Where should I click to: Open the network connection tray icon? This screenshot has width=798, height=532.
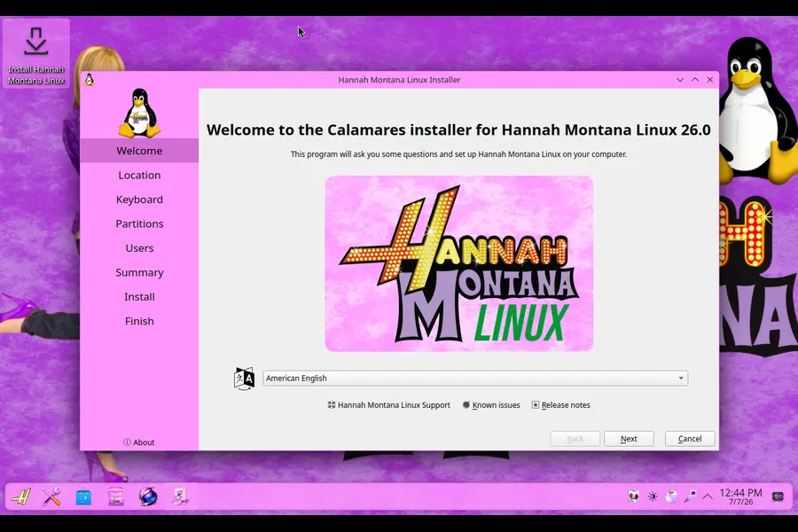click(690, 497)
